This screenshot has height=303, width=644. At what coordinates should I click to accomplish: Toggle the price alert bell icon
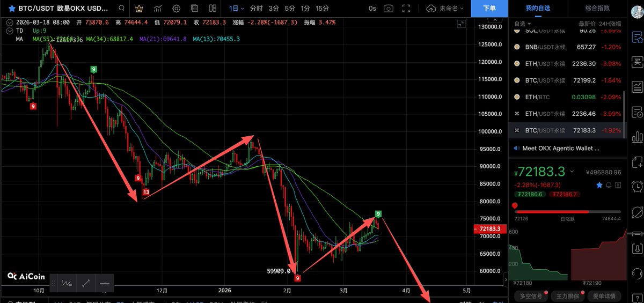(609, 184)
